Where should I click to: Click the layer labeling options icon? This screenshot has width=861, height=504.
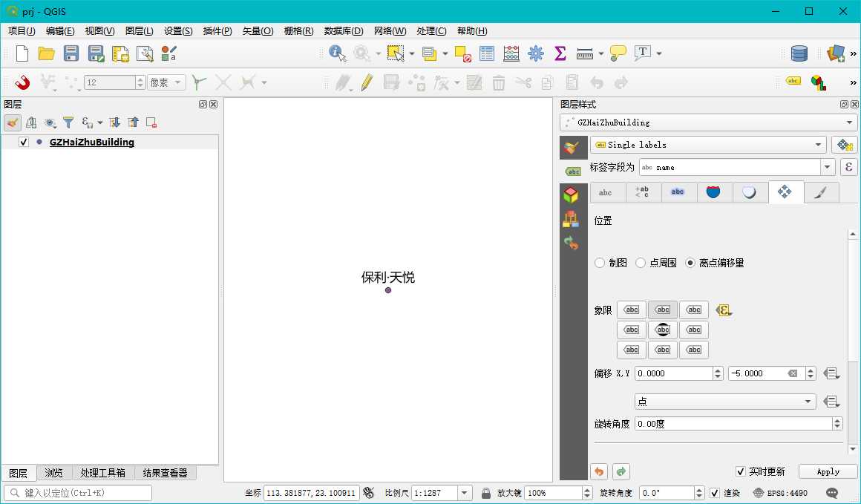click(793, 81)
